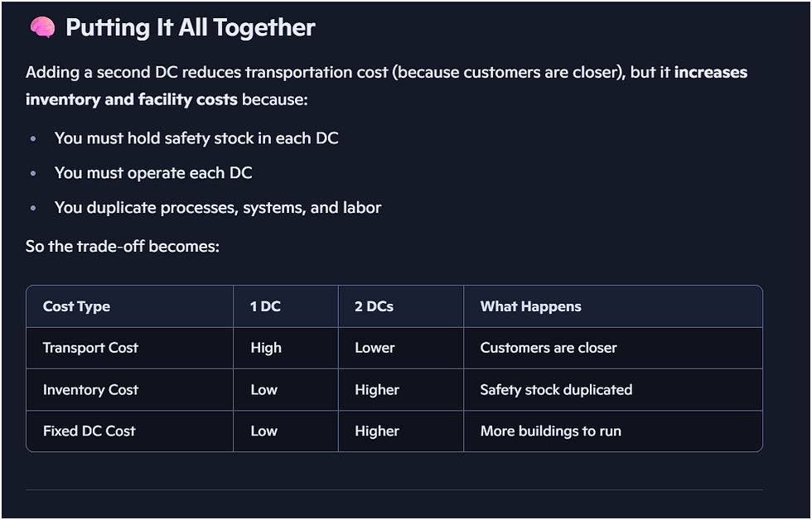This screenshot has height=520, width=812.
Task: Click "Higher" in the Inventory Cost row
Action: (377, 389)
